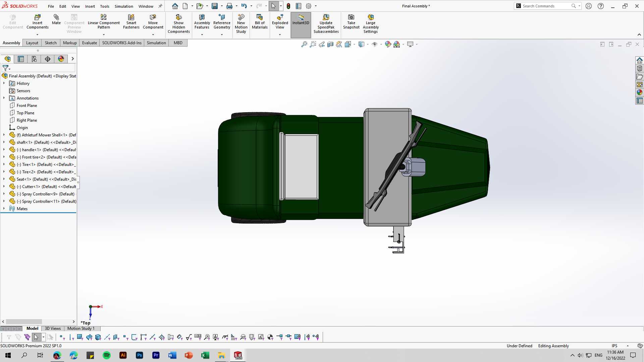Collapse the CommandManager ribbon arrow
644x362 pixels.
pos(639,35)
